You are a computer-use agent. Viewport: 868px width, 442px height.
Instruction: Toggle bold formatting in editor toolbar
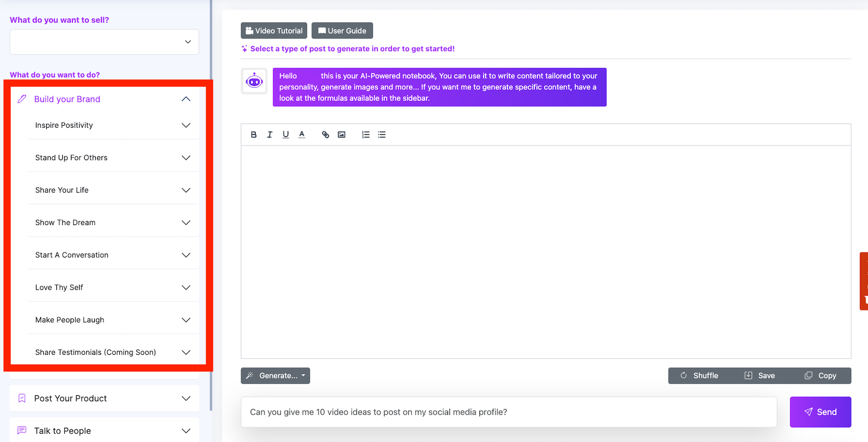pos(254,135)
